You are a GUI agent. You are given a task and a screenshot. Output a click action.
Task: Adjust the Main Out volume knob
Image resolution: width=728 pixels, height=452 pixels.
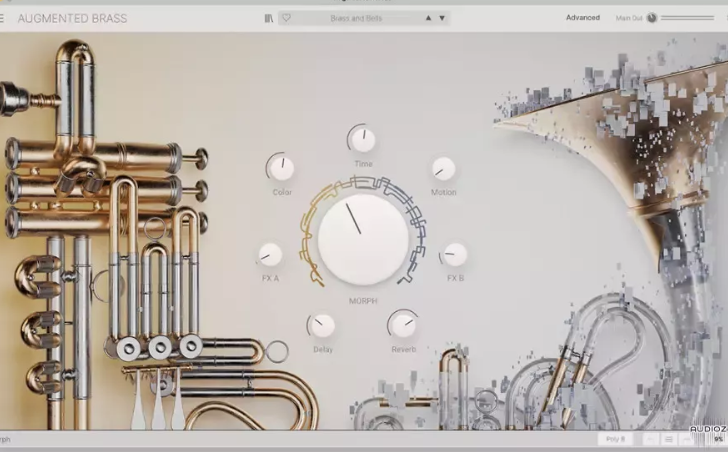(651, 18)
